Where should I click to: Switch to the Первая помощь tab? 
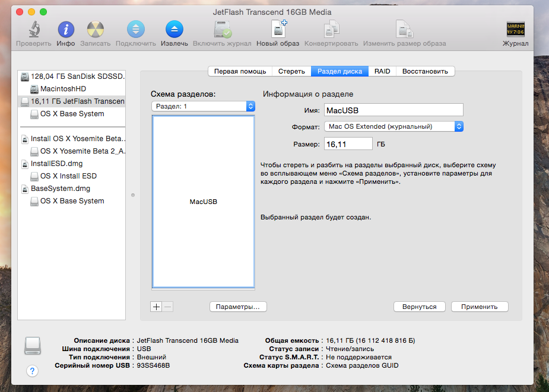point(240,71)
